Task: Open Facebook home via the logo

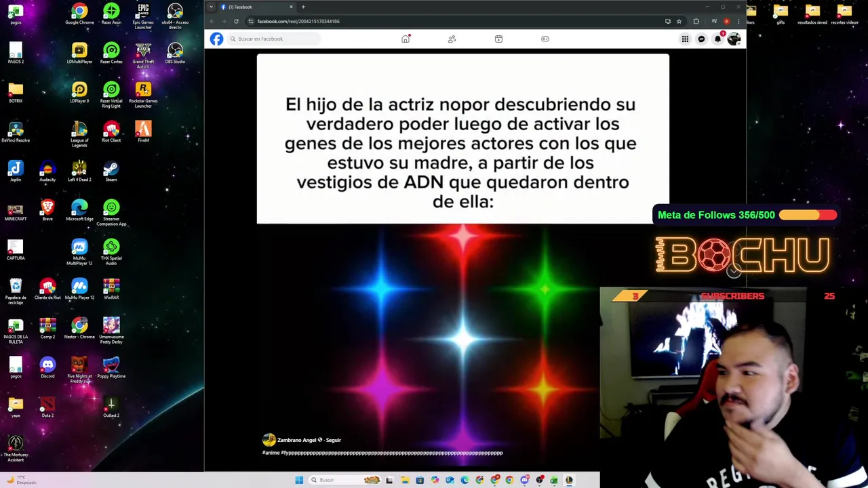Action: (x=216, y=39)
